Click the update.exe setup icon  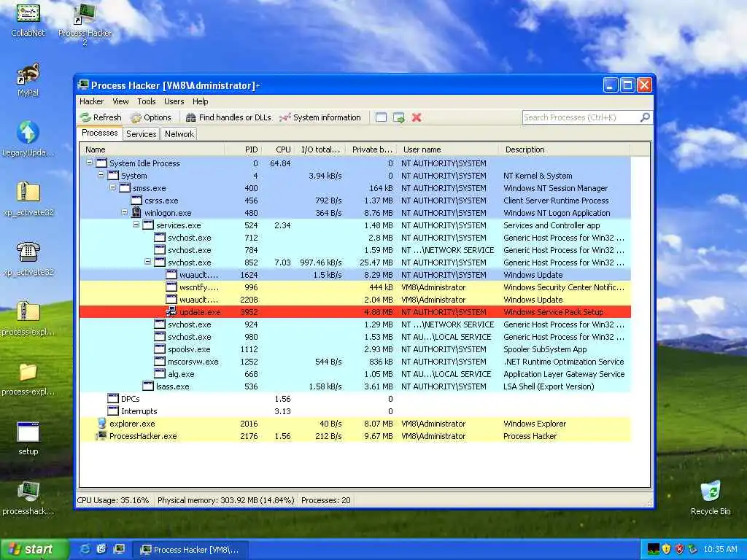pyautogui.click(x=171, y=312)
